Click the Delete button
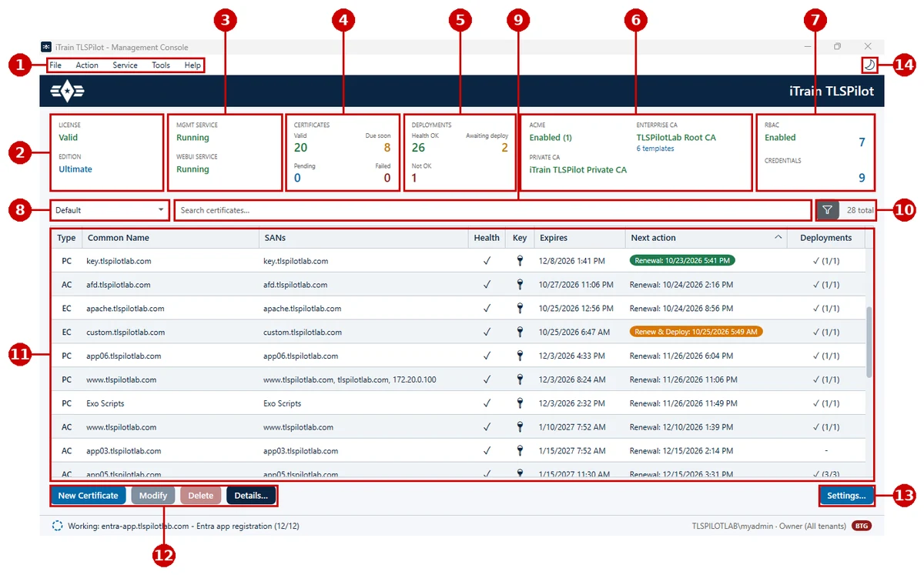 coord(201,496)
